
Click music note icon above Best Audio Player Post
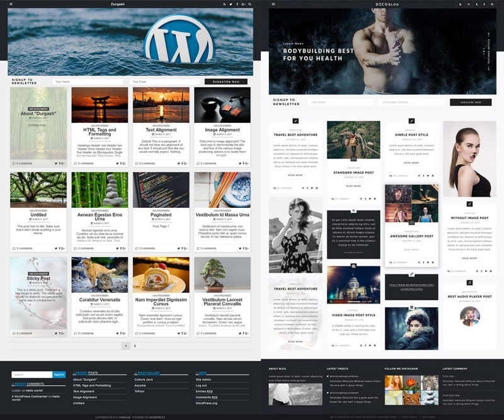pos(469,283)
